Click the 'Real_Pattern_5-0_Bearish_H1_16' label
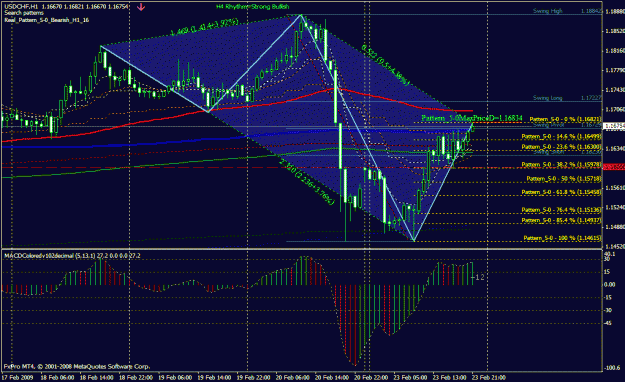This screenshot has width=625, height=382. pos(47,20)
